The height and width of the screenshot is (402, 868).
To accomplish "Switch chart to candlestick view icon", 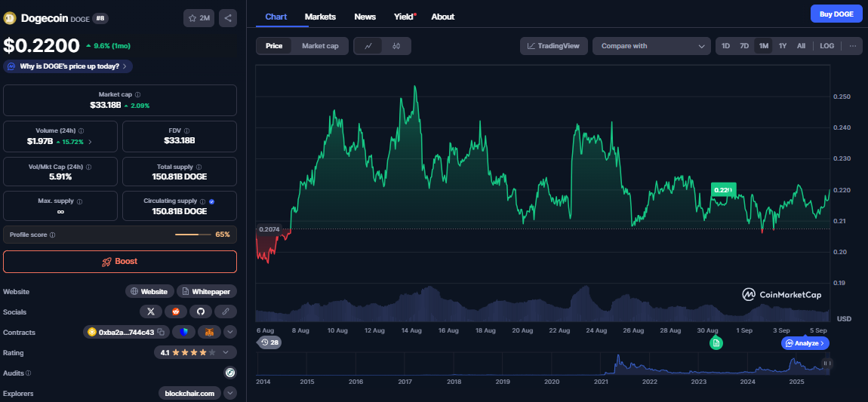I will tap(396, 46).
